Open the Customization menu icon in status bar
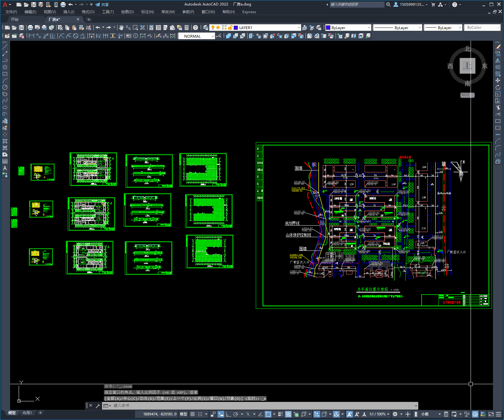Screen dimensions: 504x420 [499, 414]
